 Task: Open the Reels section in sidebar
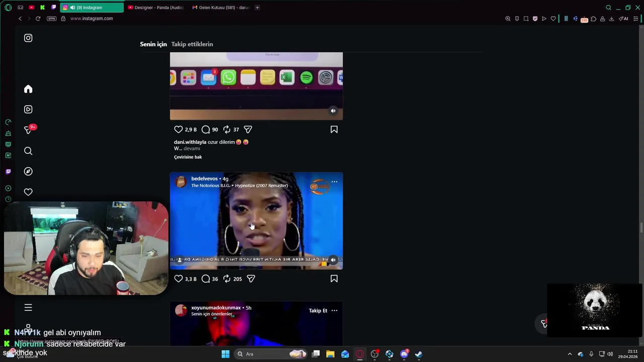(28, 109)
